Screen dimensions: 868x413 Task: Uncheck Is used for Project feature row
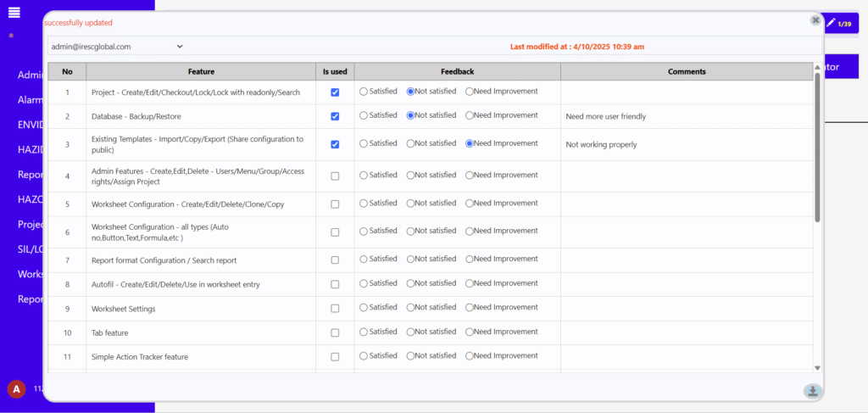tap(335, 92)
